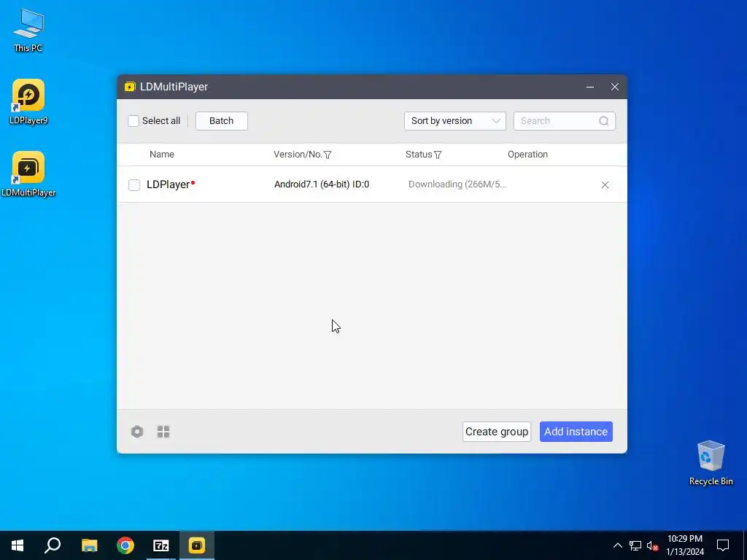Screen dimensions: 747x560
Task: Open Windows Start menu
Action: (x=18, y=545)
